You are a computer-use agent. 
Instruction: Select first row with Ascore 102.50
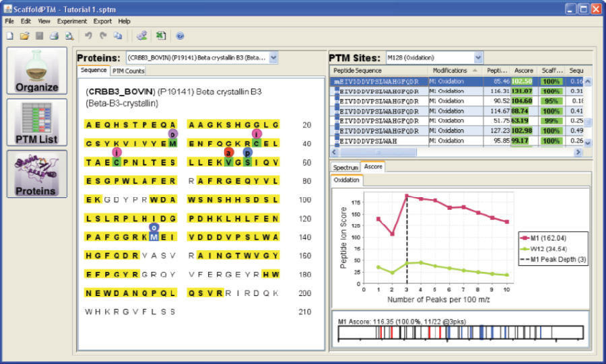coord(457,81)
